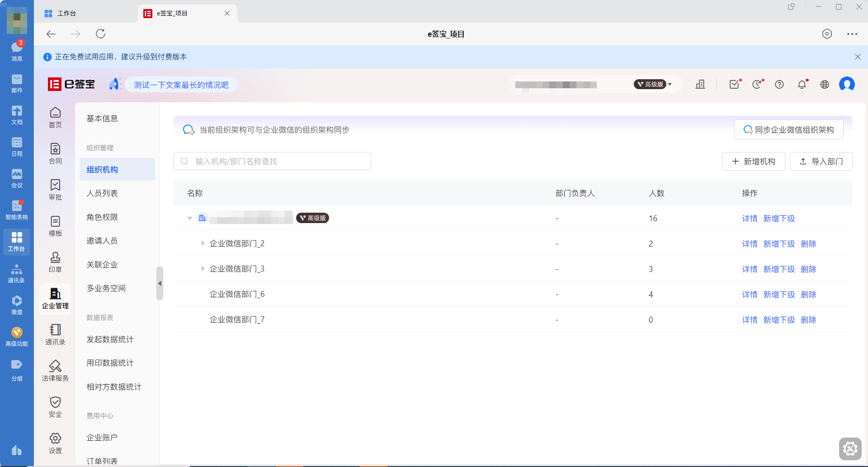Open 企业账户 menu item

tap(102, 438)
